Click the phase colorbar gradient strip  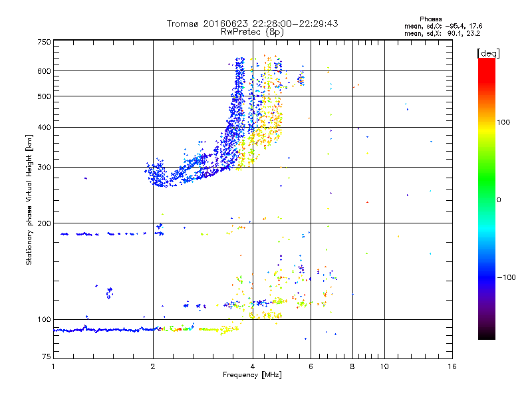tap(487, 198)
